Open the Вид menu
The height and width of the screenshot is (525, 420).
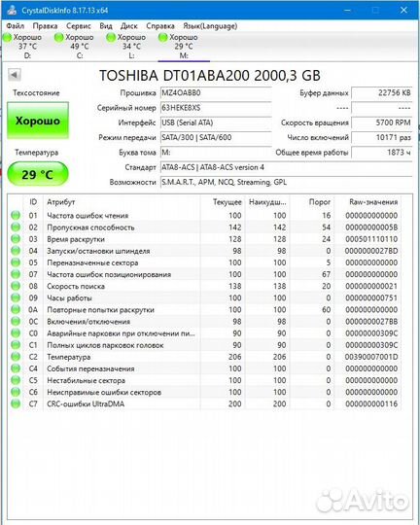tap(106, 26)
